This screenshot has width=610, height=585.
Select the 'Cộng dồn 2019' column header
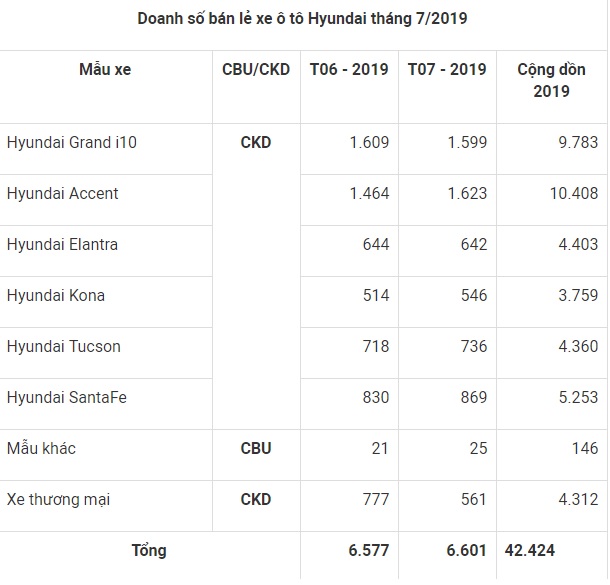point(551,80)
